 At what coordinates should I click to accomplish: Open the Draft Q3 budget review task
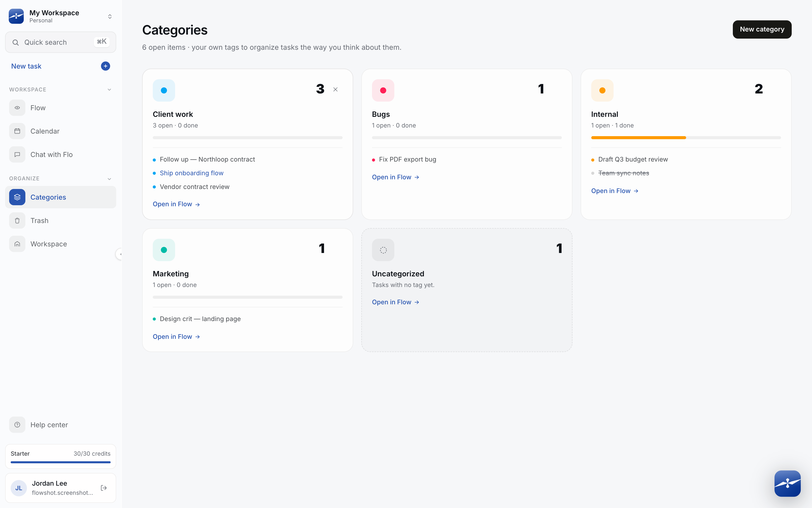click(633, 159)
